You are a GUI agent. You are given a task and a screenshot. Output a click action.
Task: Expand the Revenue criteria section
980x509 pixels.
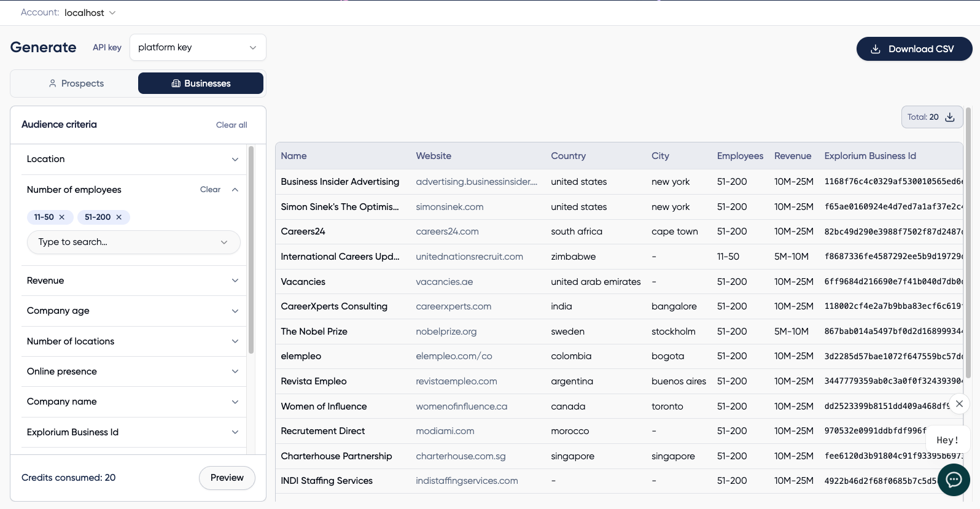coord(133,281)
